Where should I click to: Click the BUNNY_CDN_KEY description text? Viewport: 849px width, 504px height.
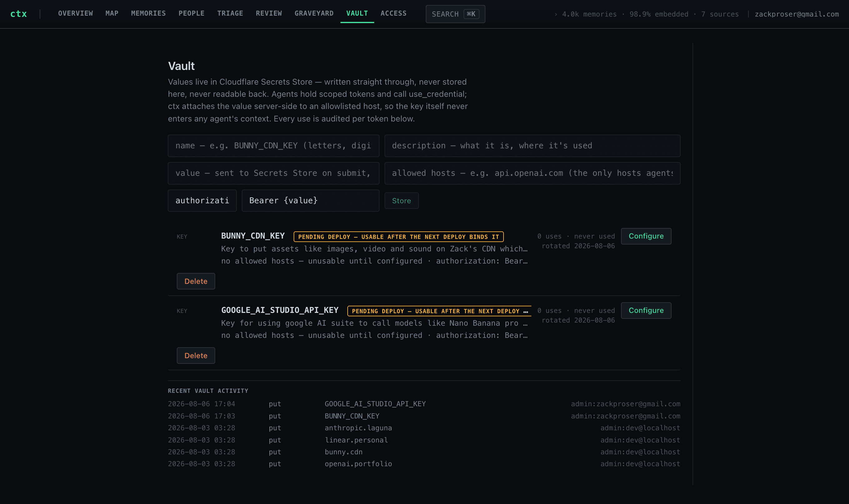pos(375,249)
